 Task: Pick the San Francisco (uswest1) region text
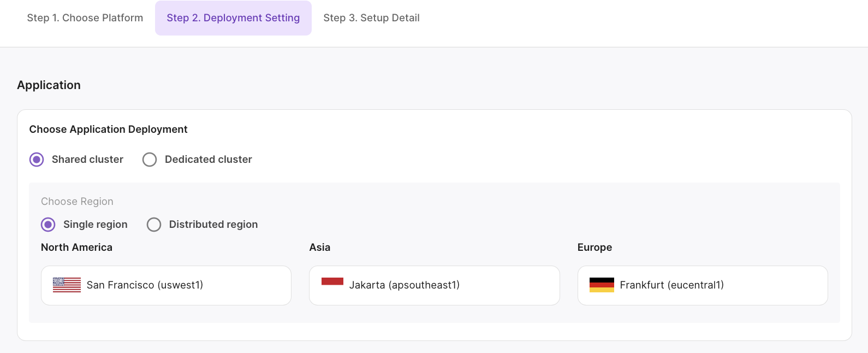click(145, 285)
